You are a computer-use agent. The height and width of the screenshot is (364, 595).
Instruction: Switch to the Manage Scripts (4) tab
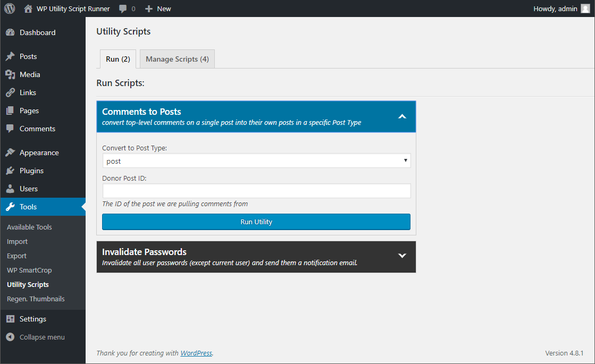[x=177, y=59]
